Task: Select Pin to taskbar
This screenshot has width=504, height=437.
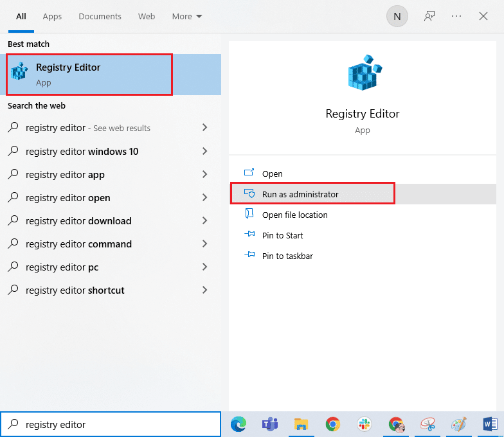Action: click(363, 256)
